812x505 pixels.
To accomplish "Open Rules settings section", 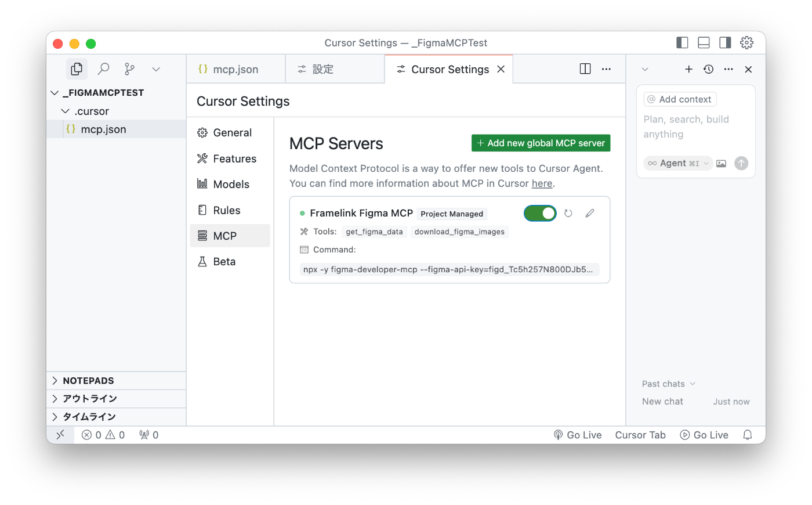I will pos(230,210).
